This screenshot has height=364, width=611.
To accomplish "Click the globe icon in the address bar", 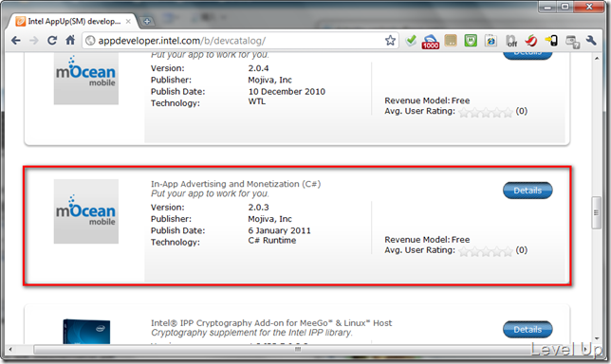I will tap(90, 41).
